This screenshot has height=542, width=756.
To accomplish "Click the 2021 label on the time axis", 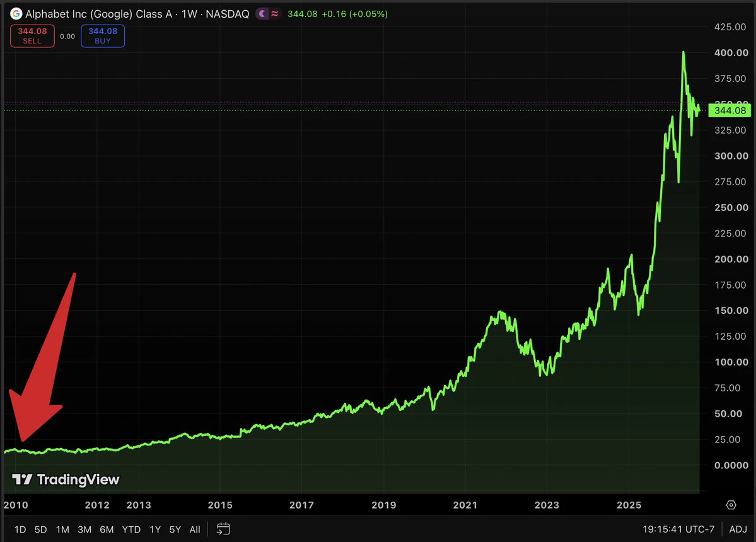I will pos(465,505).
